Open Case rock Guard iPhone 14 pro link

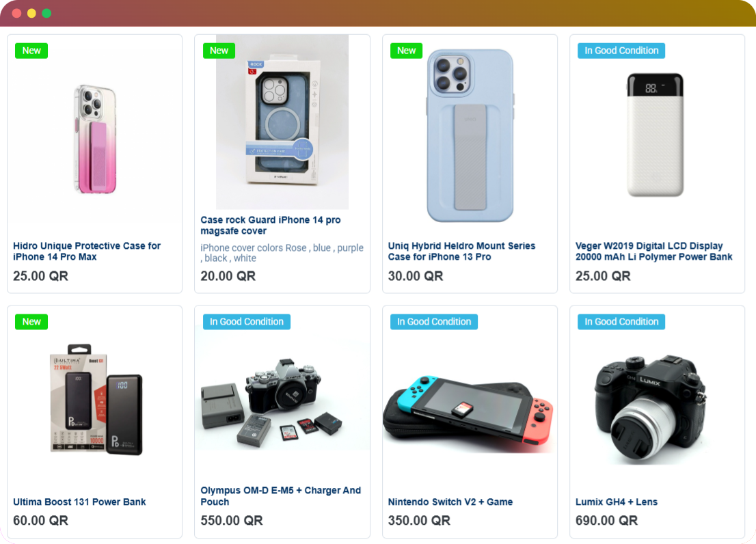[x=271, y=225]
